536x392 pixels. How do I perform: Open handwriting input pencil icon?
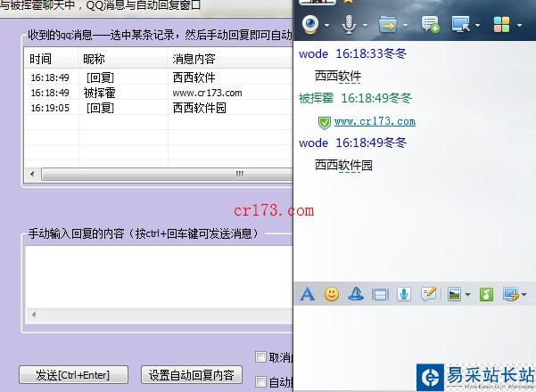coord(429,294)
